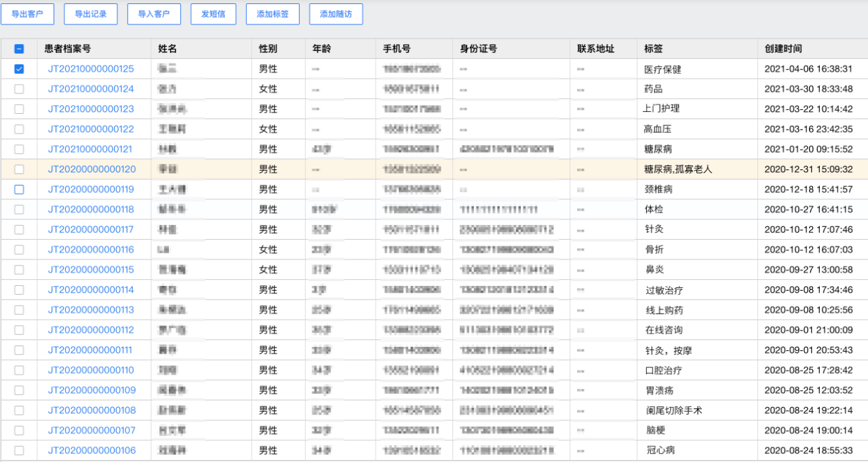
Task: Check the row JT20200000000108 checkbox
Action: (x=19, y=411)
